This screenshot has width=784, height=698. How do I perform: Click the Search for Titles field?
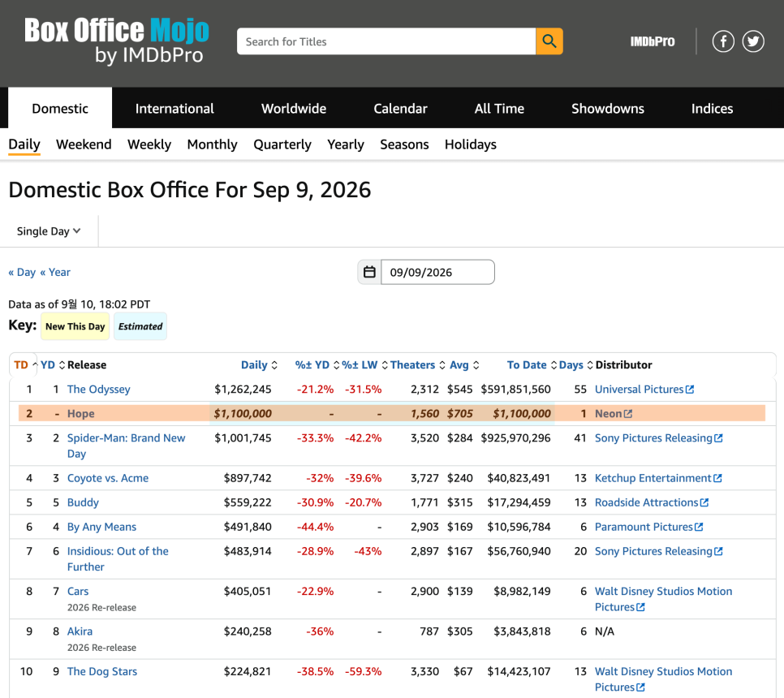[x=386, y=41]
